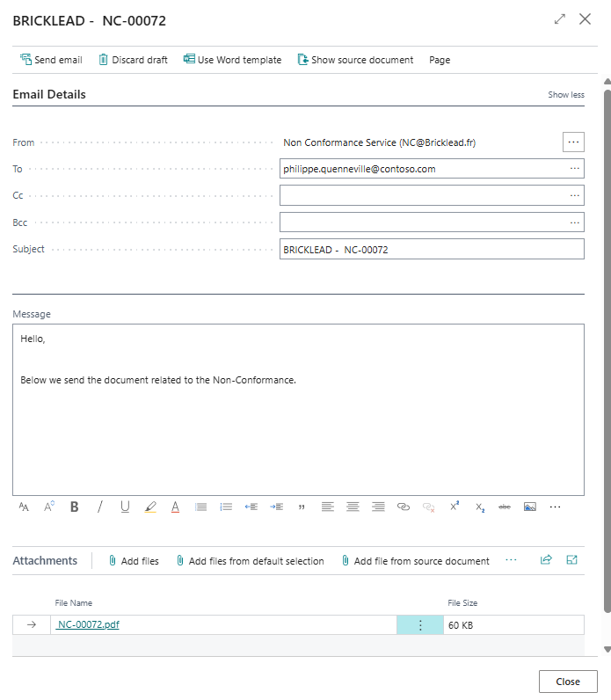The width and height of the screenshot is (611, 700).
Task: Insert a picture into the message
Action: 529,507
